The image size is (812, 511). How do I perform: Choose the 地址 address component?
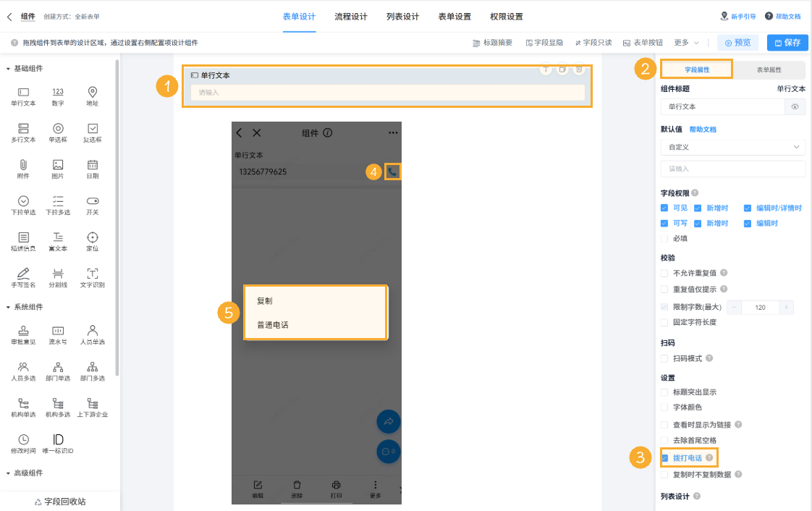click(92, 96)
